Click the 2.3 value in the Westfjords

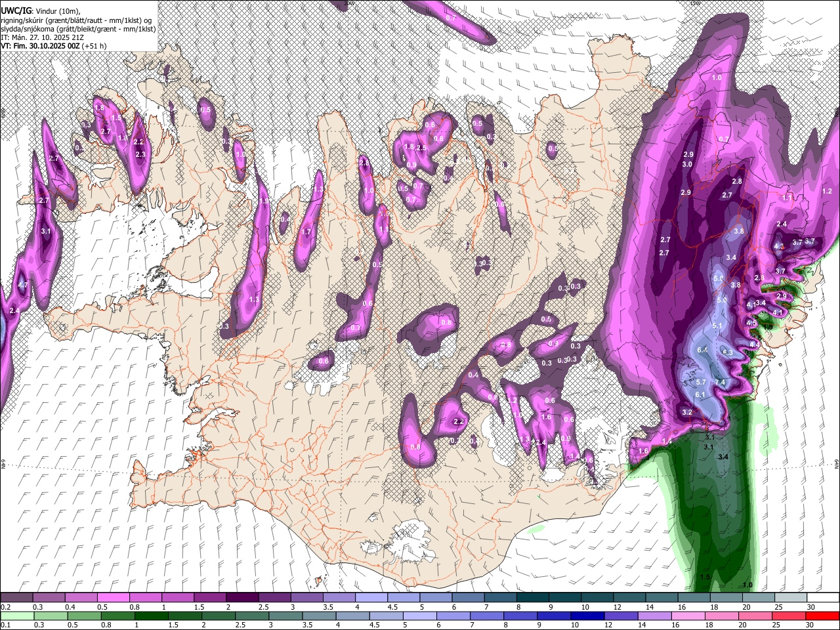coord(140,155)
